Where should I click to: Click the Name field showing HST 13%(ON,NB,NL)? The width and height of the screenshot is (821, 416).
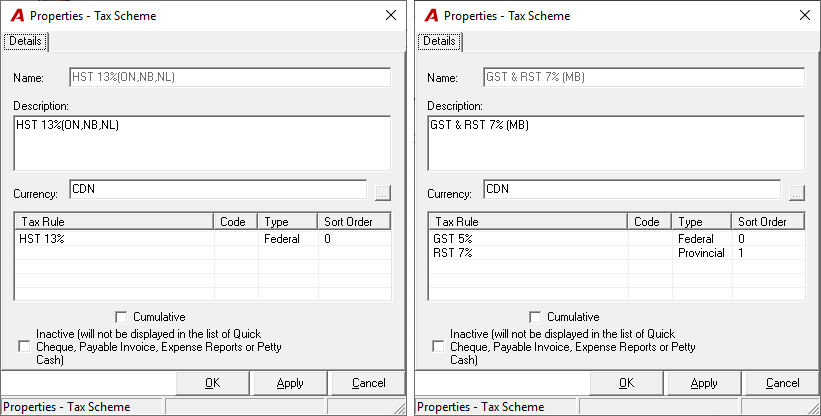tap(230, 77)
